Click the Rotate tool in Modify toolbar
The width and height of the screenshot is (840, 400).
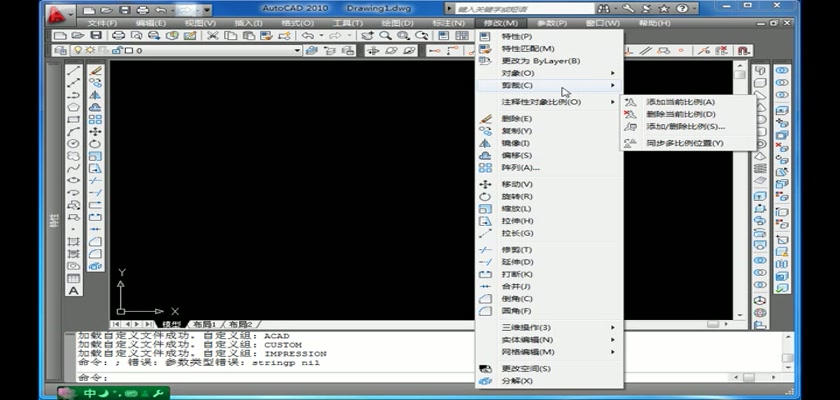click(x=95, y=144)
